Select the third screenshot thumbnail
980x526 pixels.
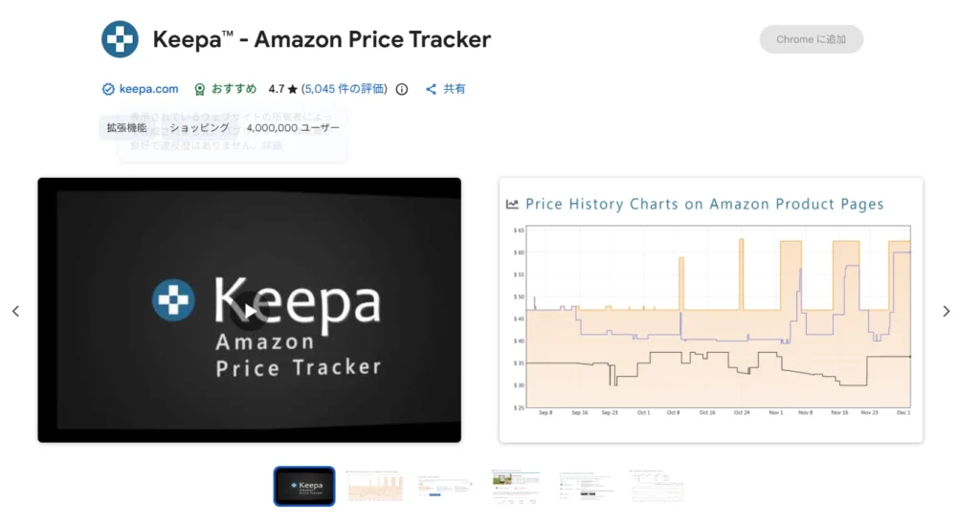[x=445, y=486]
